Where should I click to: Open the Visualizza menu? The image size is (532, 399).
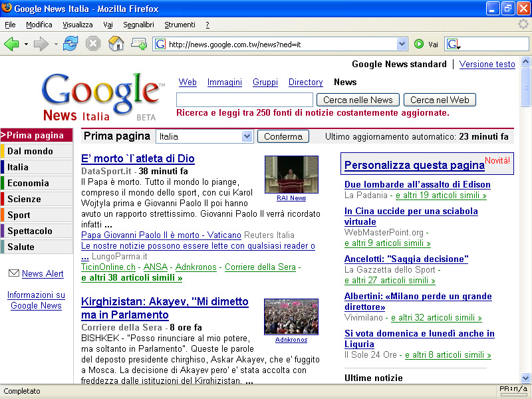pos(78,25)
